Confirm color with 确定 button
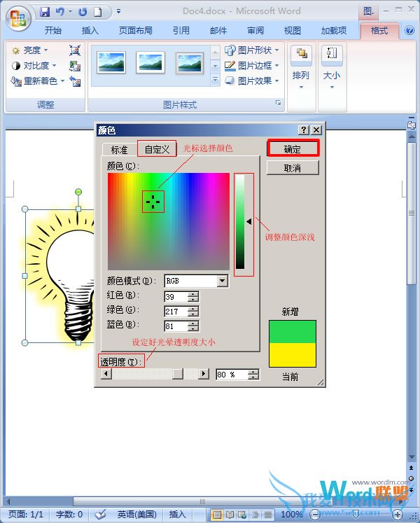The height and width of the screenshot is (523, 420). point(293,148)
